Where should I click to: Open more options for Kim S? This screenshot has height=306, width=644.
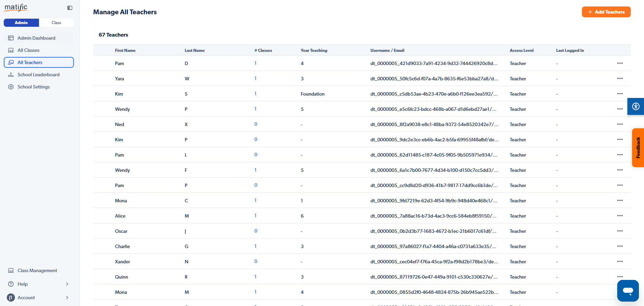[620, 94]
